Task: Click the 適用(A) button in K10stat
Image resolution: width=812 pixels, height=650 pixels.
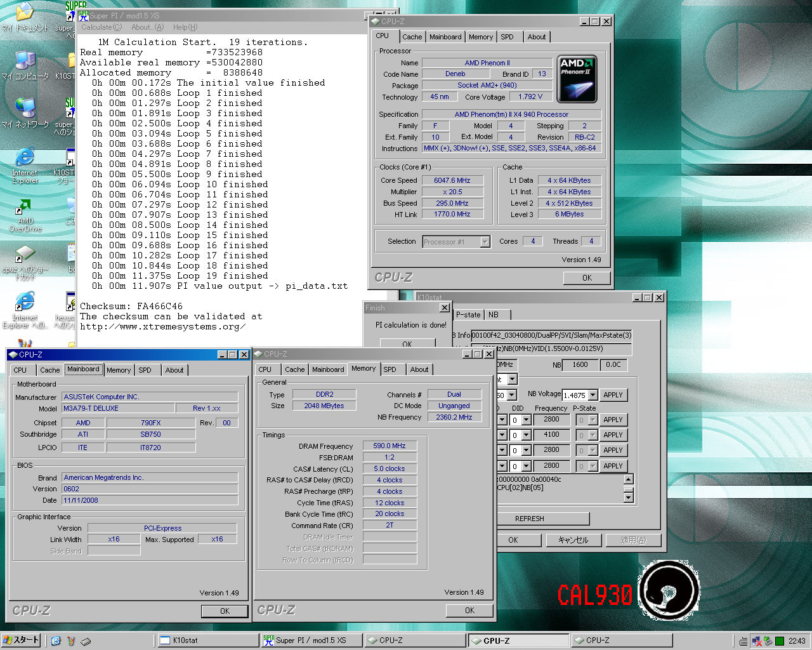Action: pyautogui.click(x=632, y=540)
